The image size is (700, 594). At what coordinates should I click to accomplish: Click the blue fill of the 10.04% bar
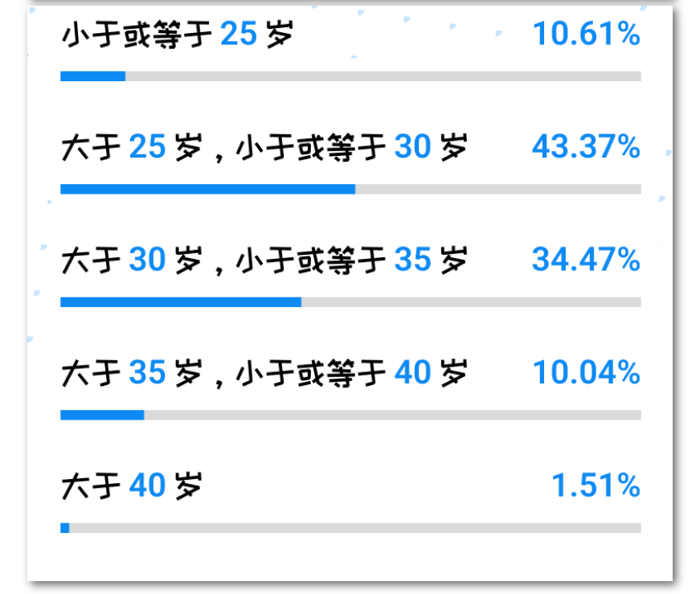coord(102,415)
